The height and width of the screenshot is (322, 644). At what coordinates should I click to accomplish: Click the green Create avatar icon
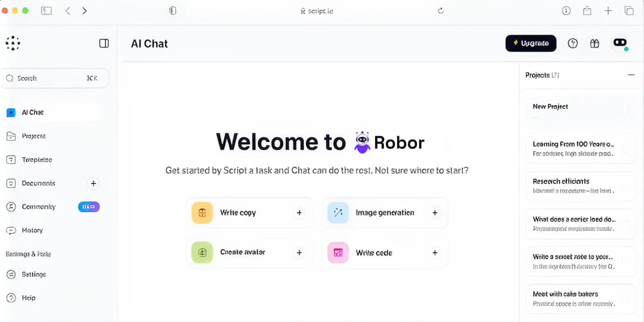tap(202, 253)
